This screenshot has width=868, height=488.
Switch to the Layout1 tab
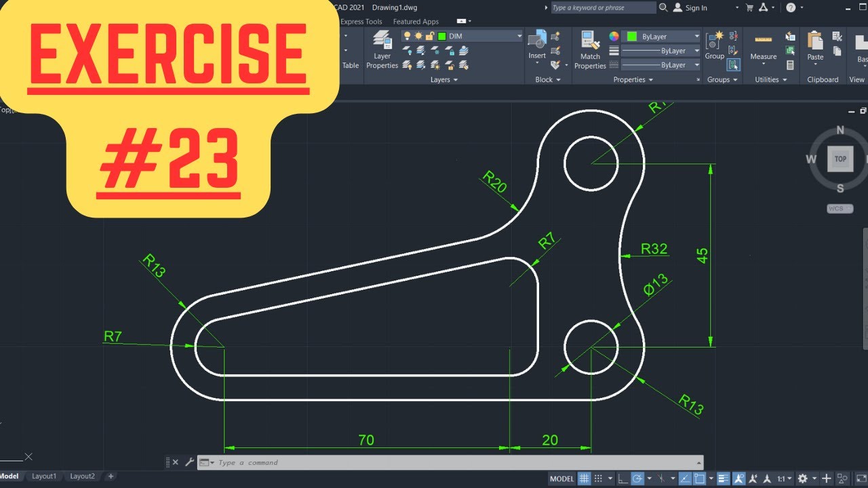[44, 476]
